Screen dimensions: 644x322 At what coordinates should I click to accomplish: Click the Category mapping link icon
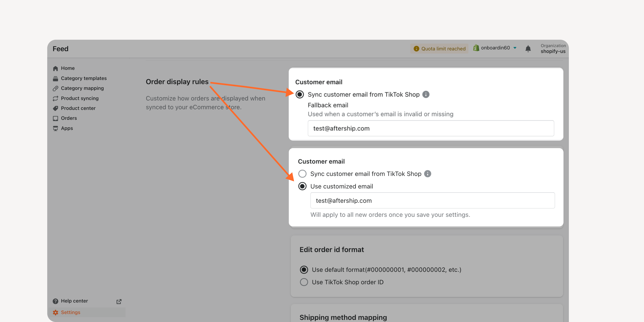tap(56, 88)
